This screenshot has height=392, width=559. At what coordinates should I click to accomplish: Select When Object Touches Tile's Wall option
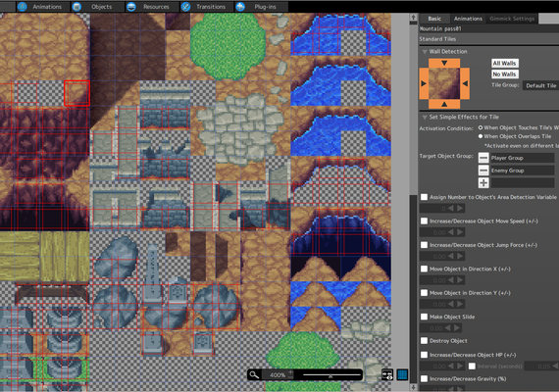[x=481, y=127]
